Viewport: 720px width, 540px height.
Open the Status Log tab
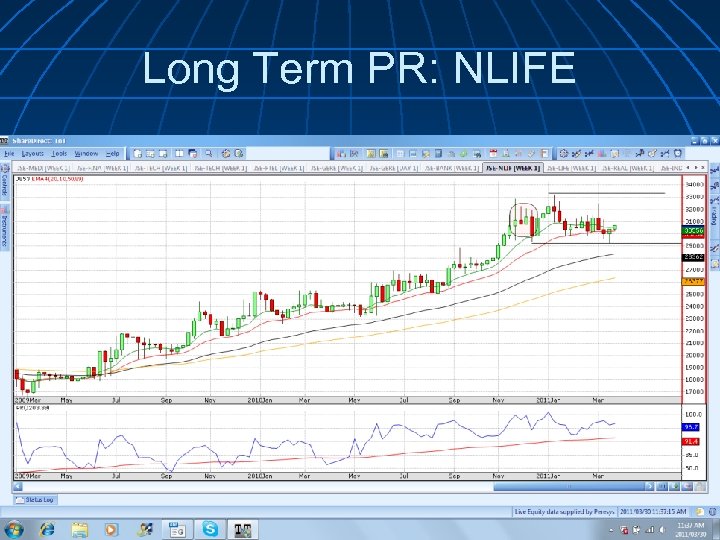point(35,500)
